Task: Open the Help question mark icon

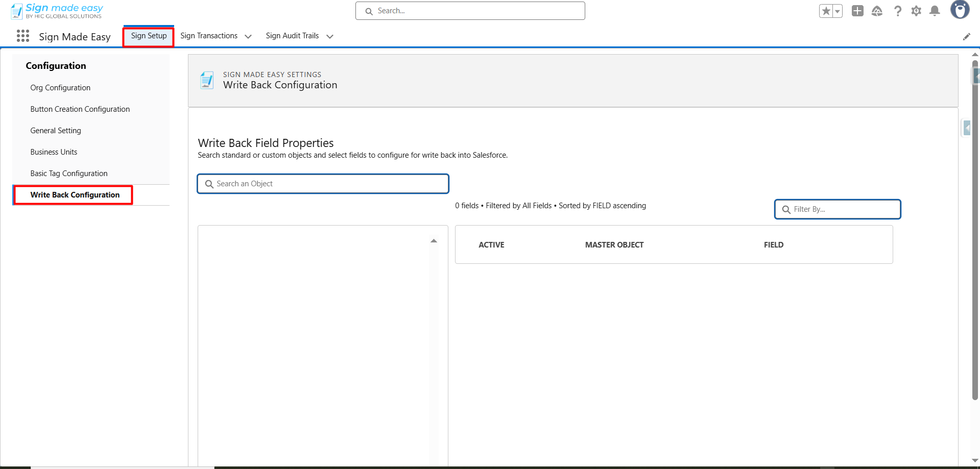Action: pyautogui.click(x=897, y=11)
